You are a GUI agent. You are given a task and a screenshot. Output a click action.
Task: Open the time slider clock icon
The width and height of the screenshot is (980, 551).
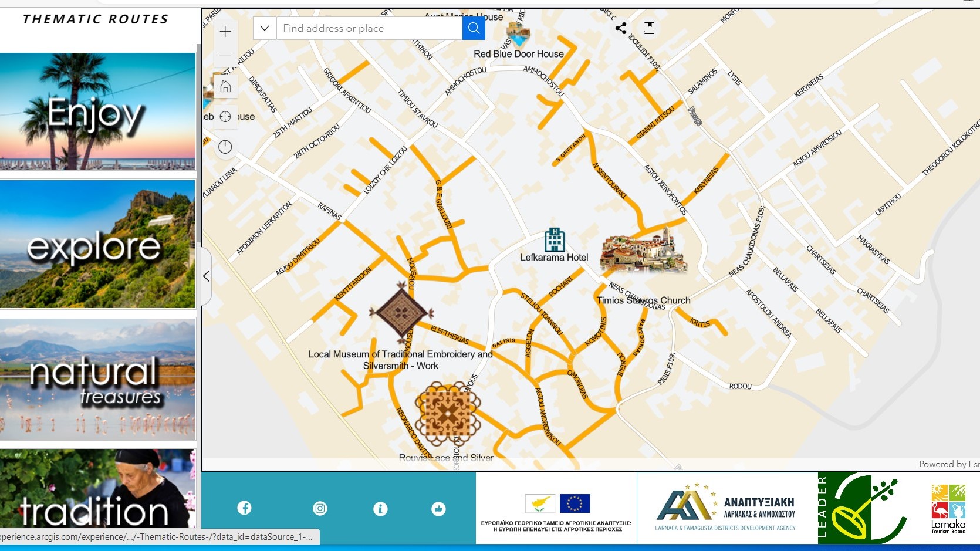[x=225, y=147]
